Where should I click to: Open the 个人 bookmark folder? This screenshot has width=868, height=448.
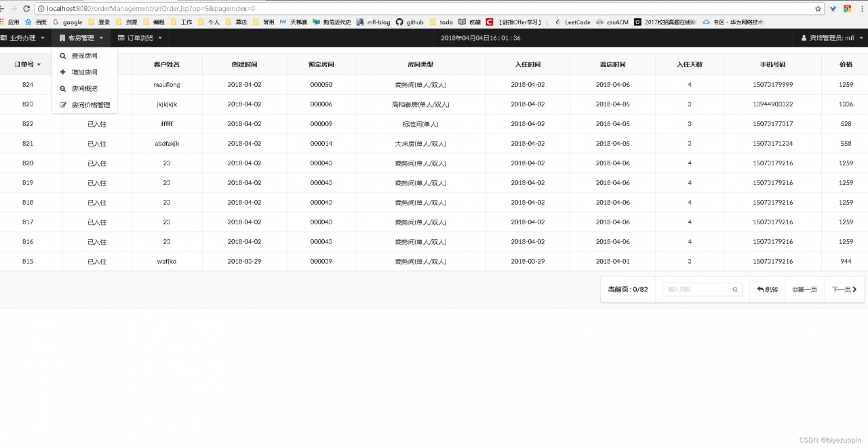pos(209,22)
